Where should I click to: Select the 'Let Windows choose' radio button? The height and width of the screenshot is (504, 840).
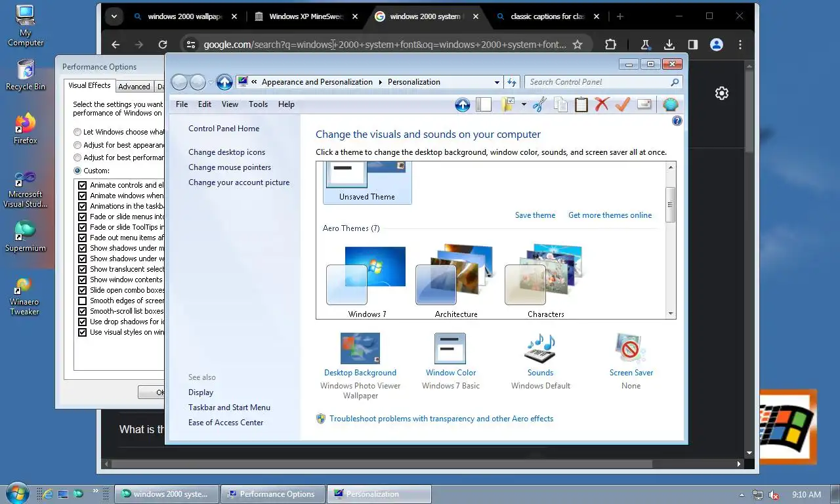pos(78,132)
